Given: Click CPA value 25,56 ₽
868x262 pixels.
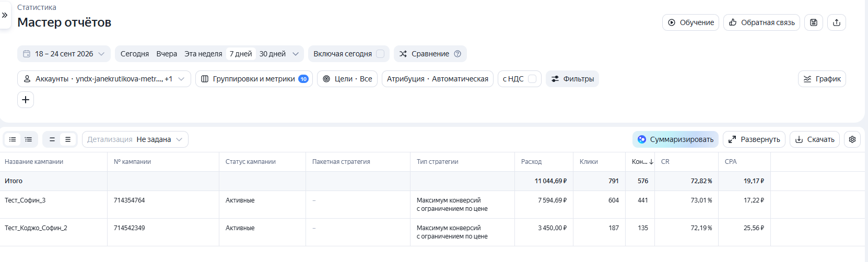Looking at the screenshot, I should click(754, 228).
